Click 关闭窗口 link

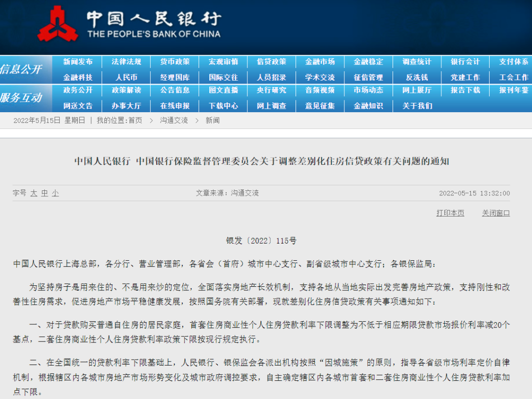[x=496, y=213]
